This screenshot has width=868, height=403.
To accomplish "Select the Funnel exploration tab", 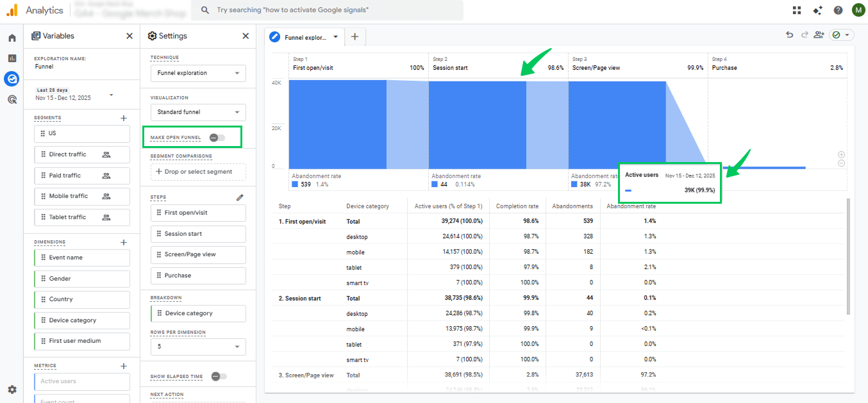I will click(x=305, y=37).
